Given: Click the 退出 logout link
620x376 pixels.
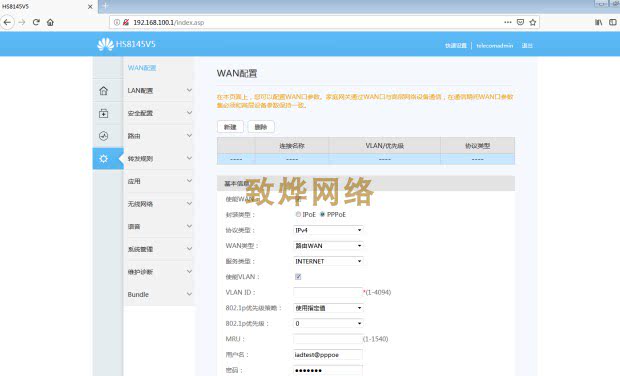Looking at the screenshot, I should tap(527, 46).
